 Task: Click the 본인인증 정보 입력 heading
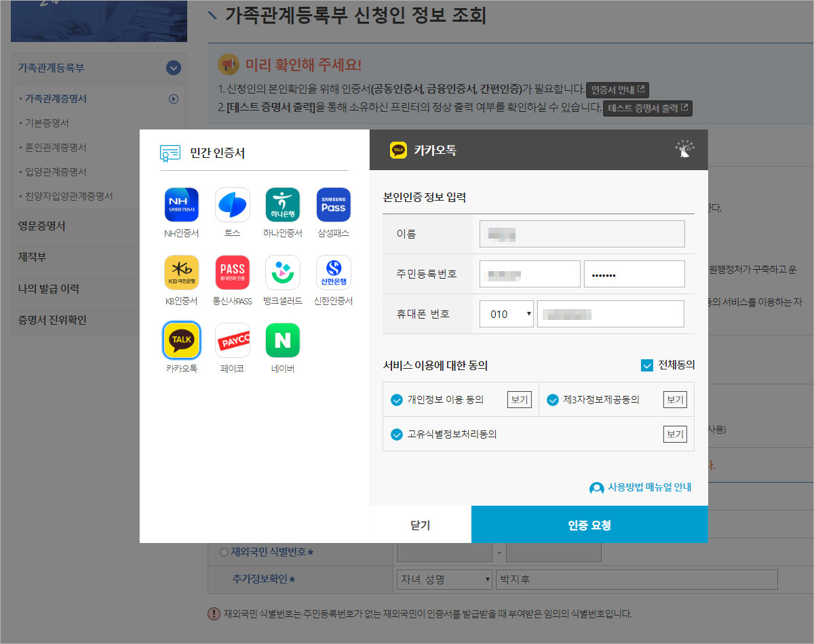click(x=425, y=198)
